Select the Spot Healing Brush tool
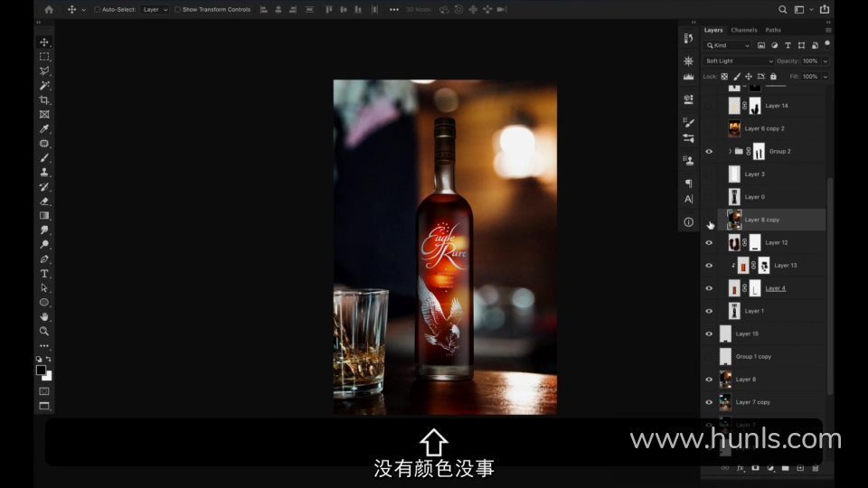Image resolution: width=868 pixels, height=488 pixels. 44,144
